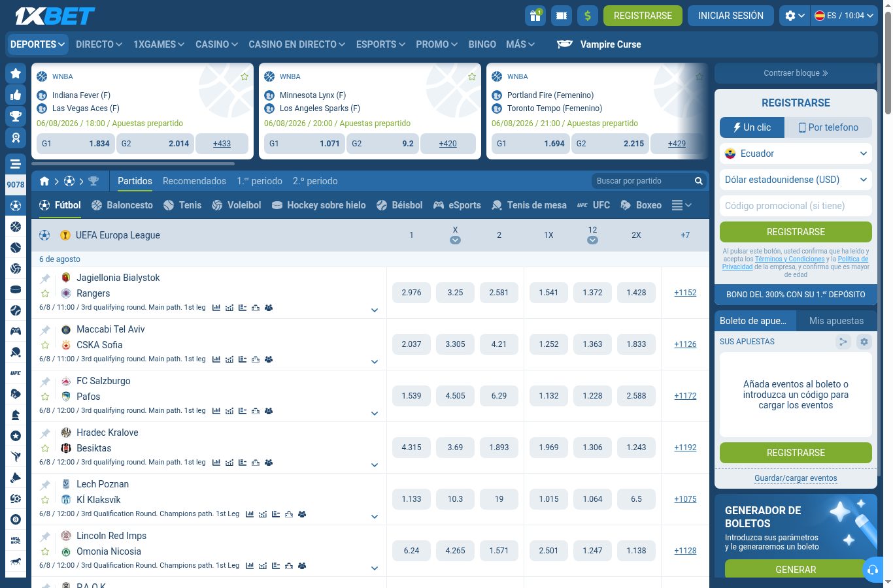The width and height of the screenshot is (893, 588).
Task: Click the page vertical scrollbar
Action: point(888,63)
